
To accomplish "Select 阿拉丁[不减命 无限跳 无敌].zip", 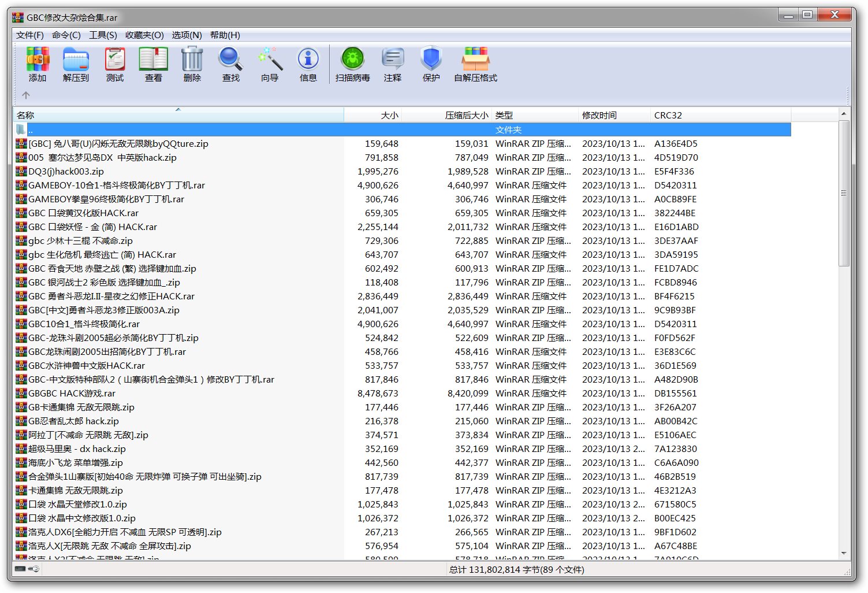I will pyautogui.click(x=88, y=435).
